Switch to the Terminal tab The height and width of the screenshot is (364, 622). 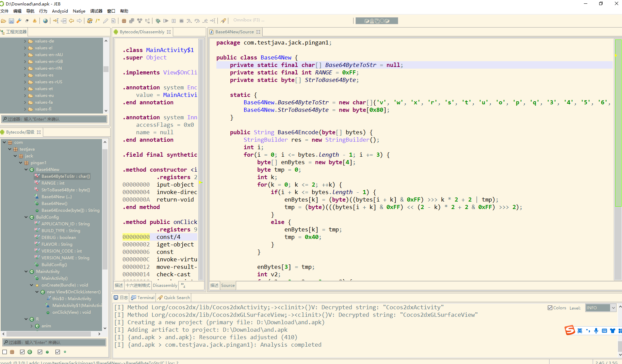143,298
